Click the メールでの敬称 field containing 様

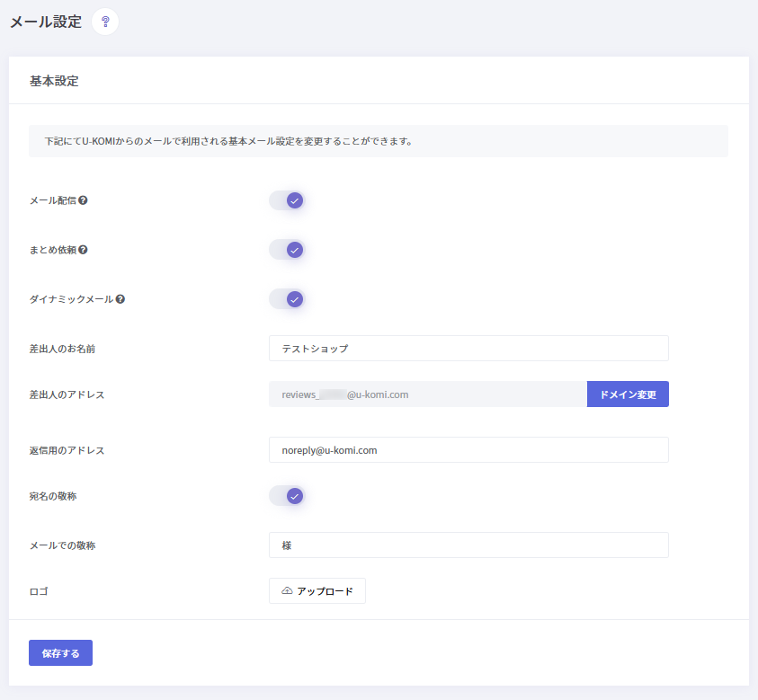tap(468, 545)
